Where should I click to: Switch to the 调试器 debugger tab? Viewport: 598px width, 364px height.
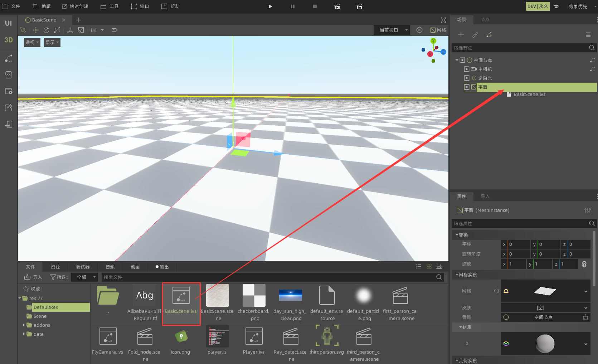(x=83, y=267)
